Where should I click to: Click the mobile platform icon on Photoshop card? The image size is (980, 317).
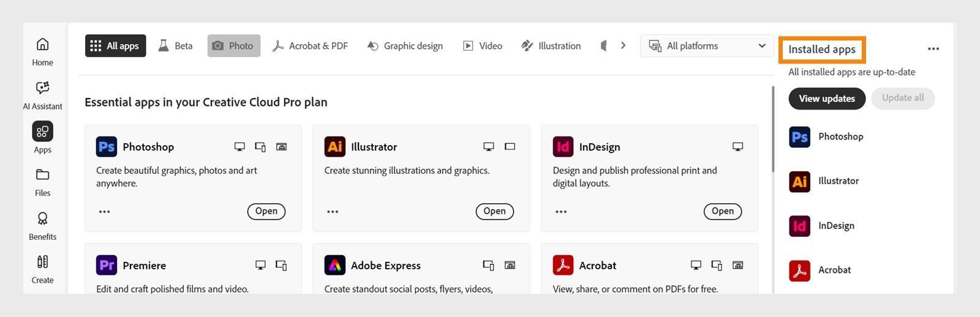[260, 147]
